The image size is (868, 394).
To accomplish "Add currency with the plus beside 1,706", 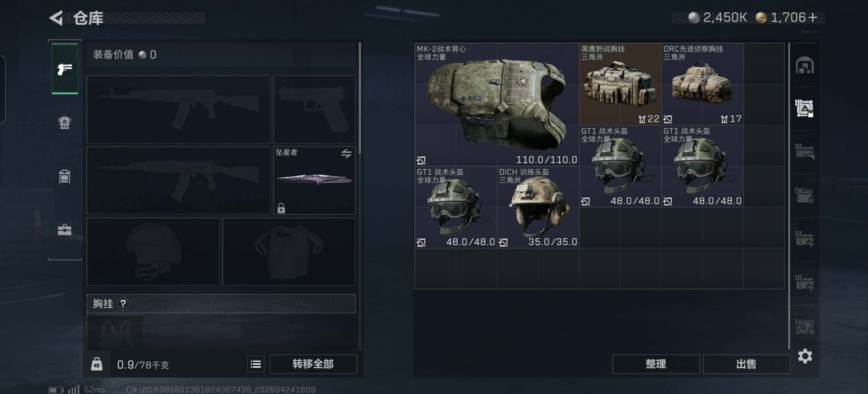I will point(812,17).
